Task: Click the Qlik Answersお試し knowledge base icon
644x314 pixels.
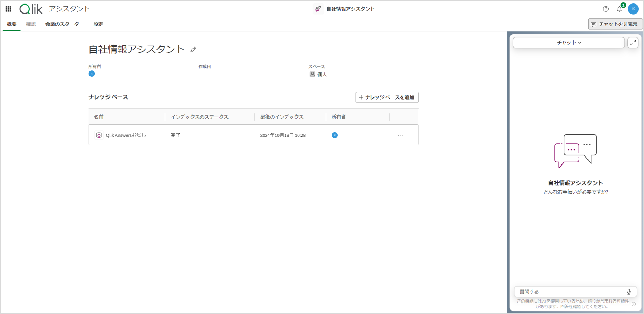Action: coord(99,135)
